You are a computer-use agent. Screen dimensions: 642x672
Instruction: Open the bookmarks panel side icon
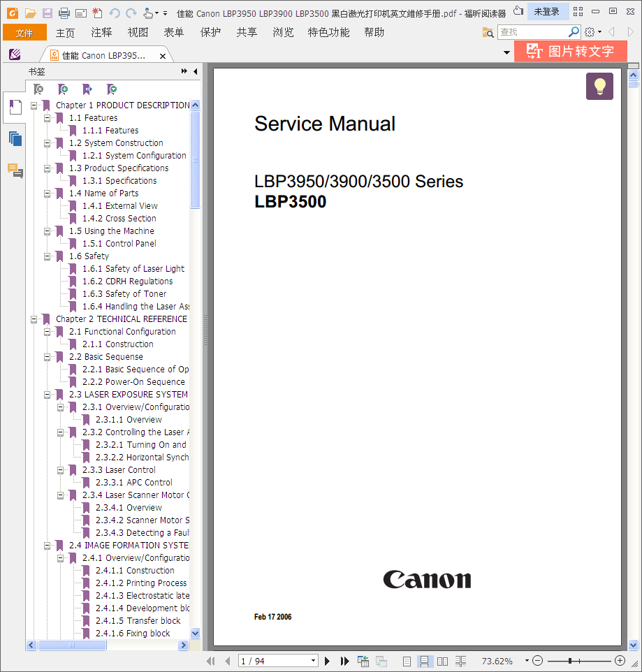15,107
